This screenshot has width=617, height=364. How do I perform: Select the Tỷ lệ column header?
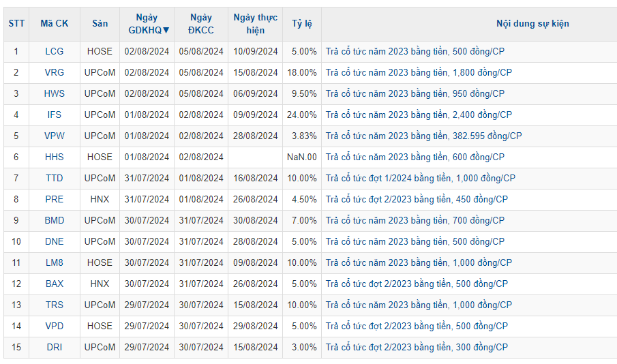tap(301, 24)
